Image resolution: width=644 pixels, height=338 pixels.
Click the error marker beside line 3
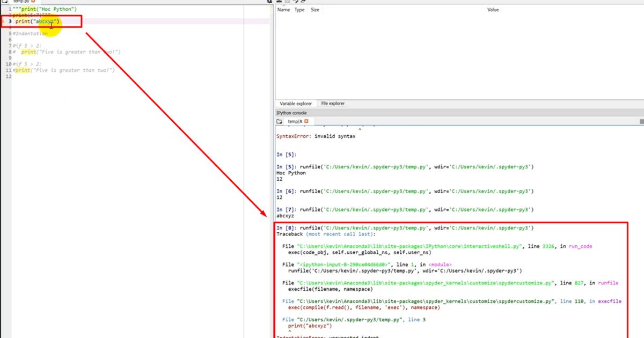(3, 21)
